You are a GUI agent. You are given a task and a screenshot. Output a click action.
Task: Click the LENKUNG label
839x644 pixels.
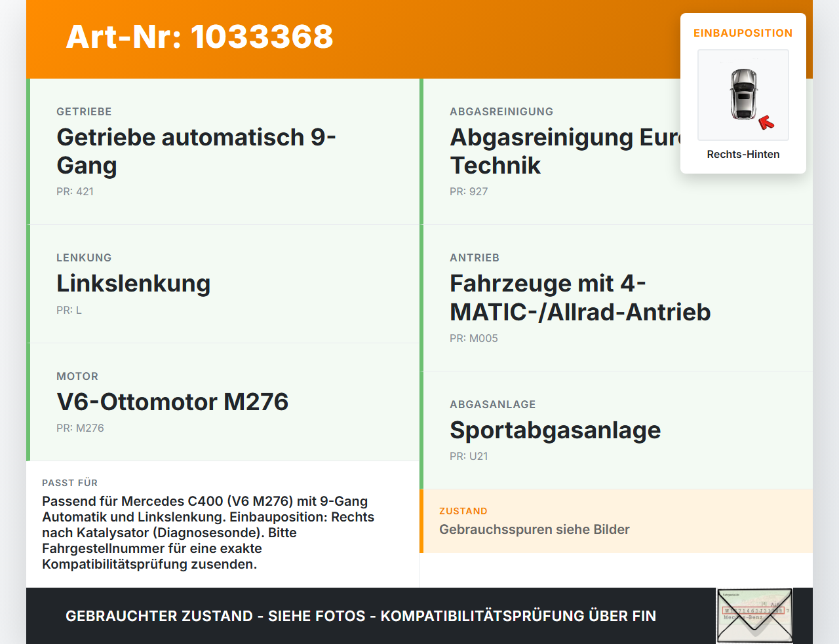point(84,257)
